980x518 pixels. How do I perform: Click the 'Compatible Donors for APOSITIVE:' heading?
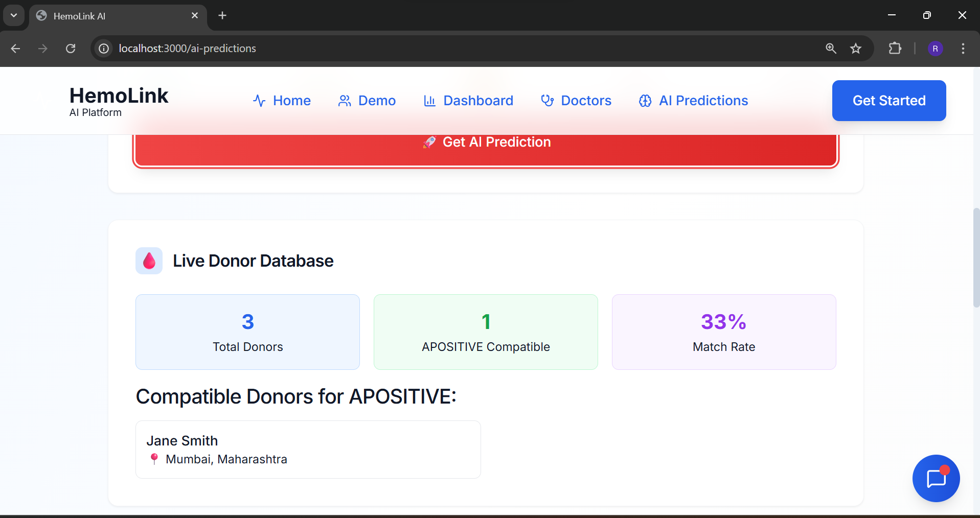296,396
